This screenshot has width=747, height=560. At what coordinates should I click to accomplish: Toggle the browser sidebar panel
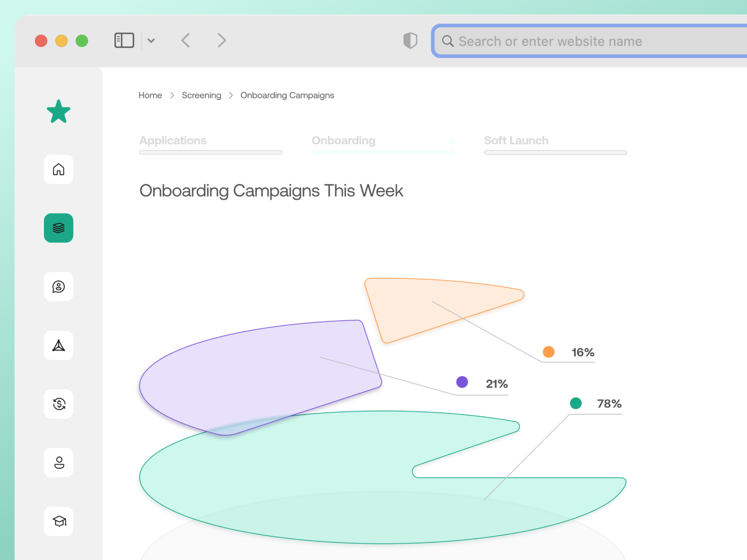[x=124, y=40]
